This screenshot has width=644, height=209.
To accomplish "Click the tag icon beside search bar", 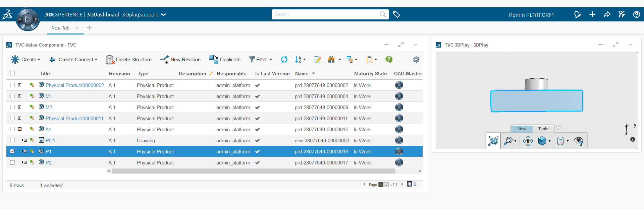I will coord(396,14).
